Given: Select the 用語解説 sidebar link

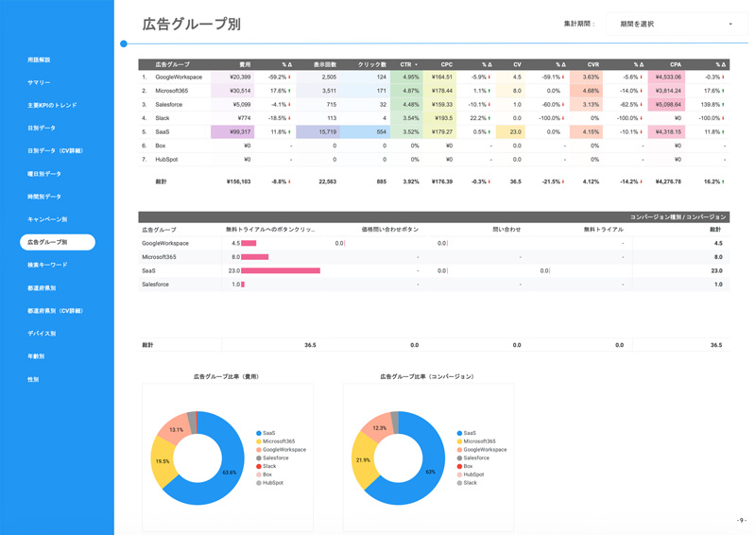Looking at the screenshot, I should pyautogui.click(x=39, y=60).
